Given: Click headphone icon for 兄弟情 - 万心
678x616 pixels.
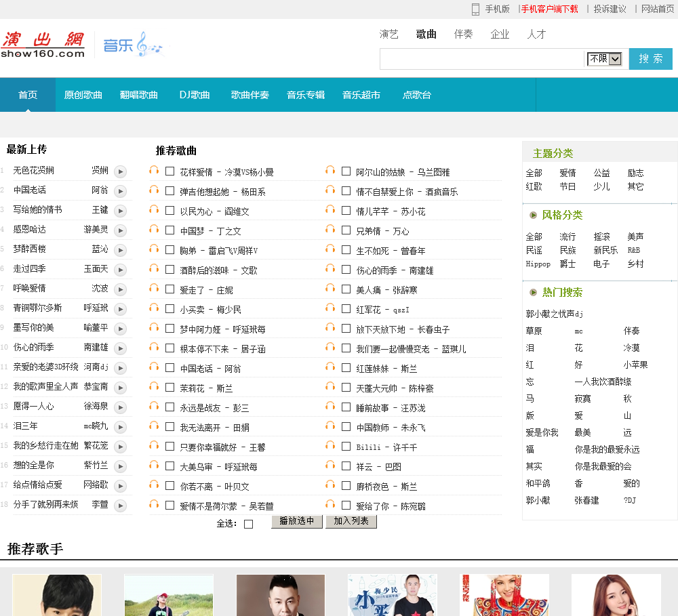Looking at the screenshot, I should (330, 228).
